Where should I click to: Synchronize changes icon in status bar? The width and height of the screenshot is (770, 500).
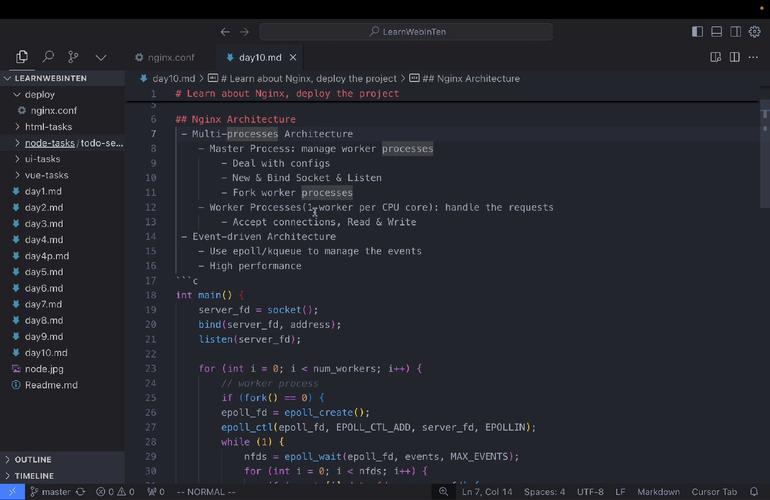tap(81, 492)
